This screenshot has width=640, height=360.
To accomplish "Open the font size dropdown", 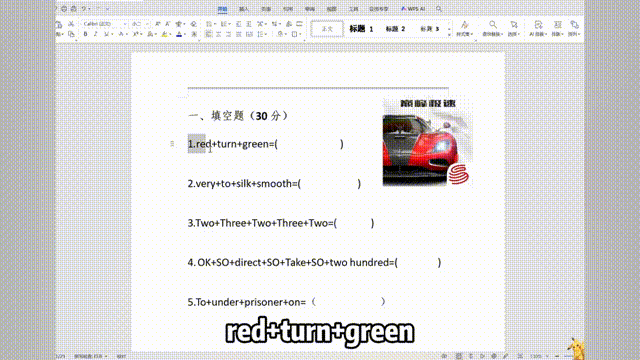I will 141,24.
